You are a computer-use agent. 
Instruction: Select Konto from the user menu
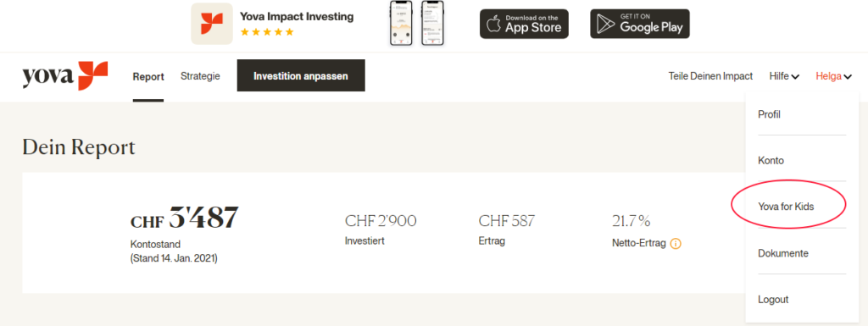click(x=802, y=160)
